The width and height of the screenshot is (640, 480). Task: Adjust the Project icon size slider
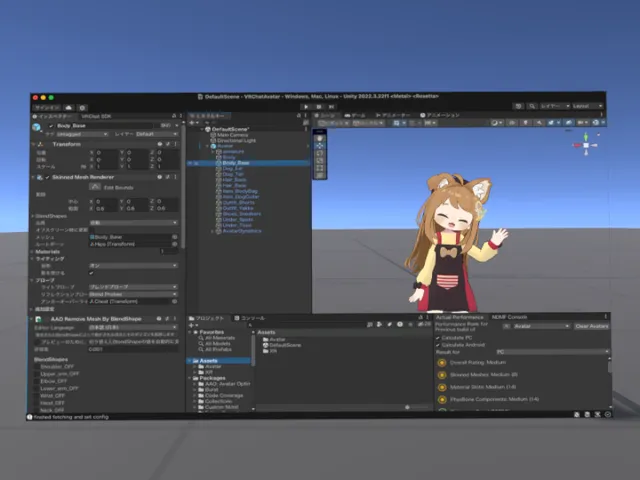407,407
